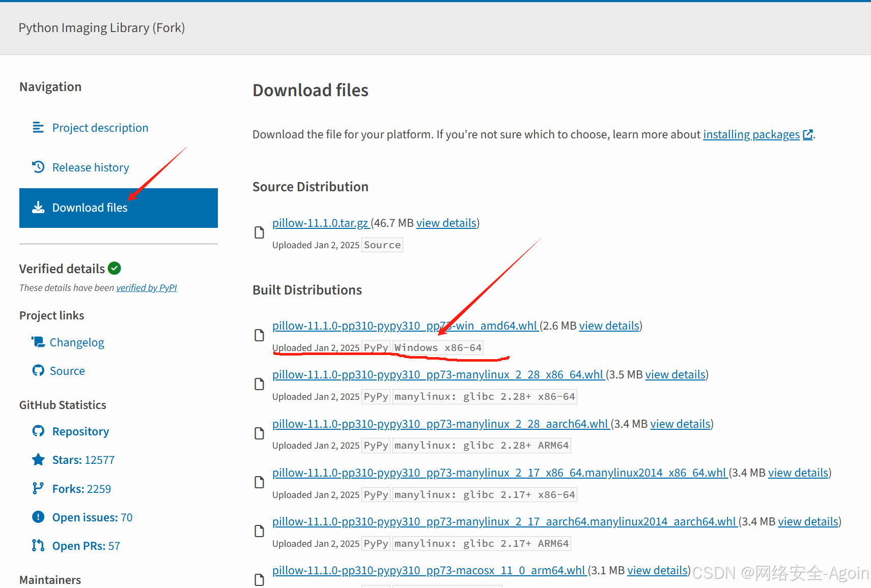Click the manylinux: glibc 2.28+ x86-64 tag
871x588 pixels.
point(485,397)
